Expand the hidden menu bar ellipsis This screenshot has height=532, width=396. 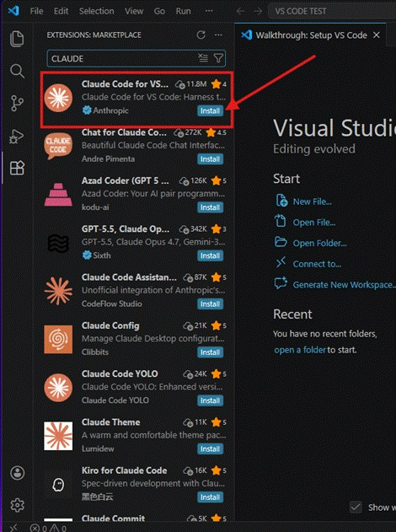[209, 11]
